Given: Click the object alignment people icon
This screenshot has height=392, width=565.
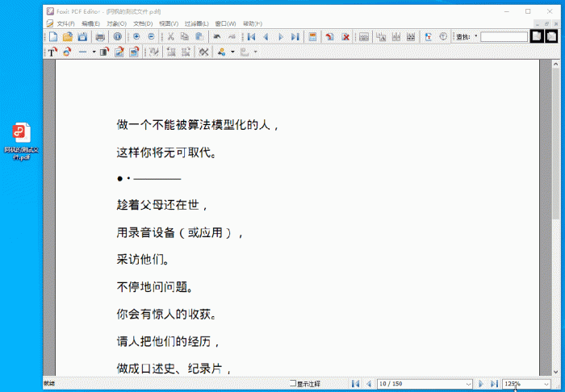Looking at the screenshot, I should coord(222,52).
